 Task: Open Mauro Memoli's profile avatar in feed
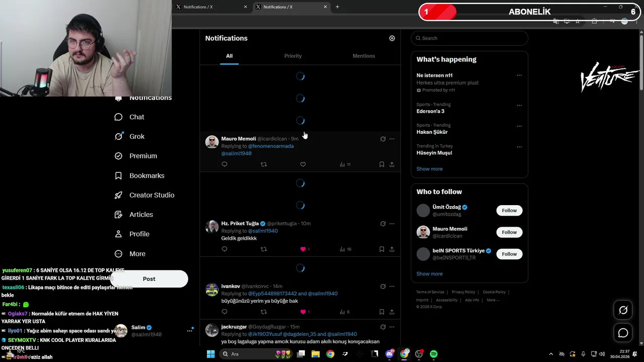212,142
